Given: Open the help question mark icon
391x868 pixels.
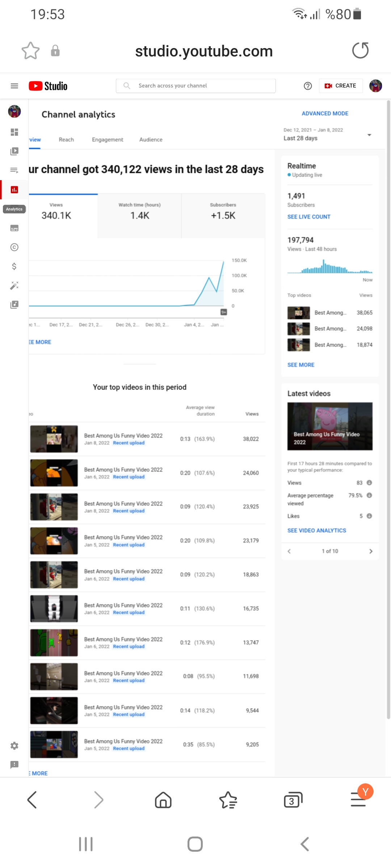Looking at the screenshot, I should 308,86.
